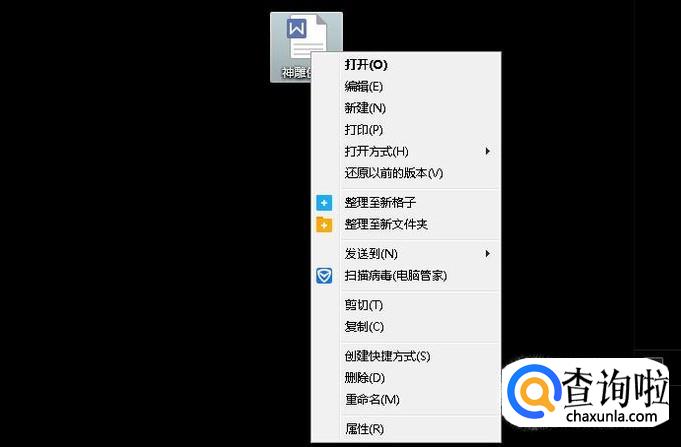Click the 查询啦 magnifier logo

pyautogui.click(x=534, y=390)
